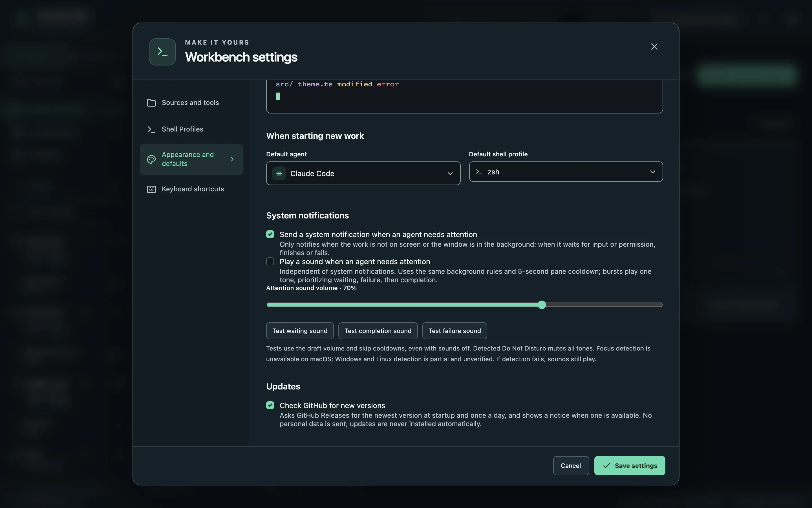
Task: Open the Default shell profile dropdown
Action: pyautogui.click(x=566, y=172)
